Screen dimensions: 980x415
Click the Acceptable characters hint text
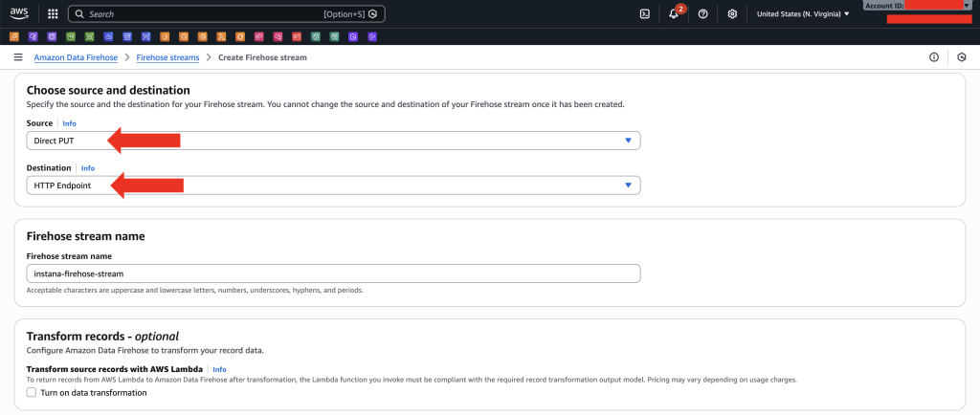point(194,291)
